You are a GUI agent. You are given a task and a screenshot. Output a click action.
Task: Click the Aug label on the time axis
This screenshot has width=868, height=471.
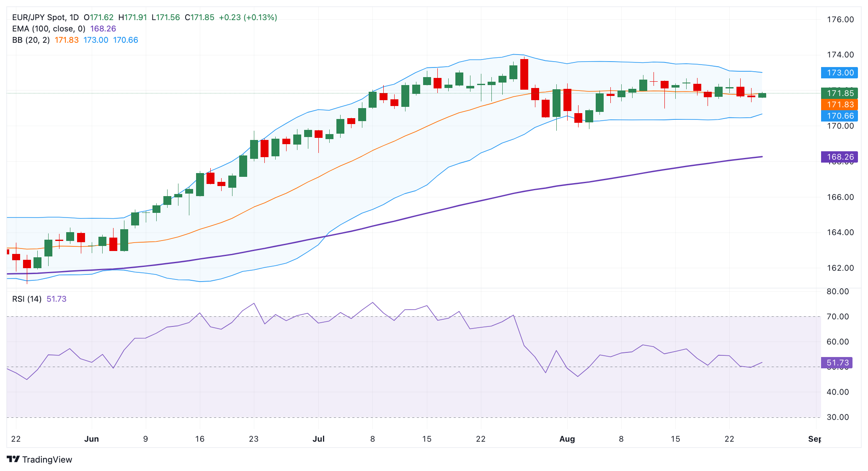[567, 439]
